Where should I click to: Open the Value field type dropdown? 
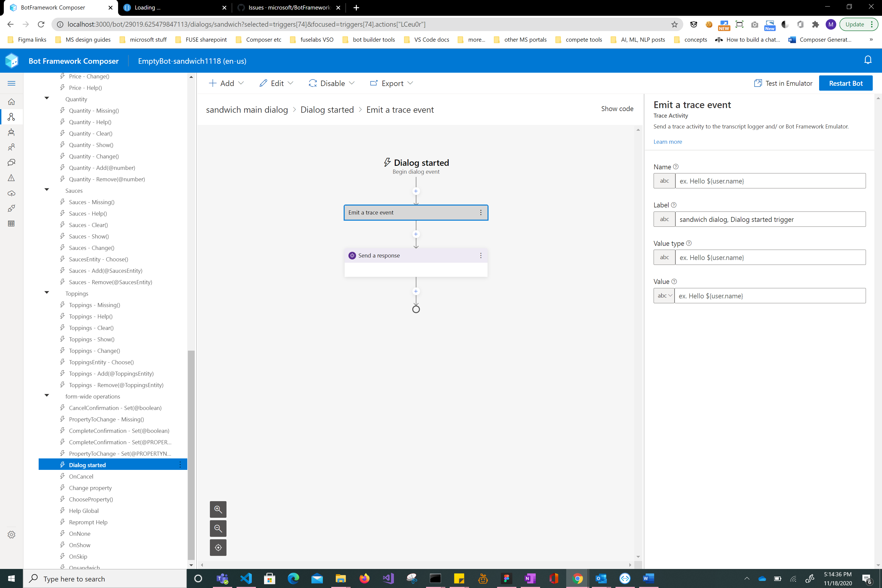(664, 296)
